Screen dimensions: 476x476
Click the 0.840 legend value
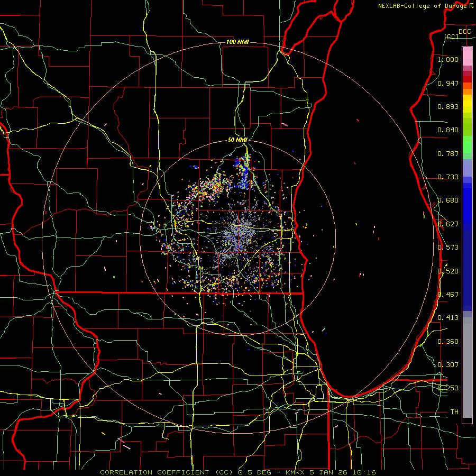[x=448, y=130]
